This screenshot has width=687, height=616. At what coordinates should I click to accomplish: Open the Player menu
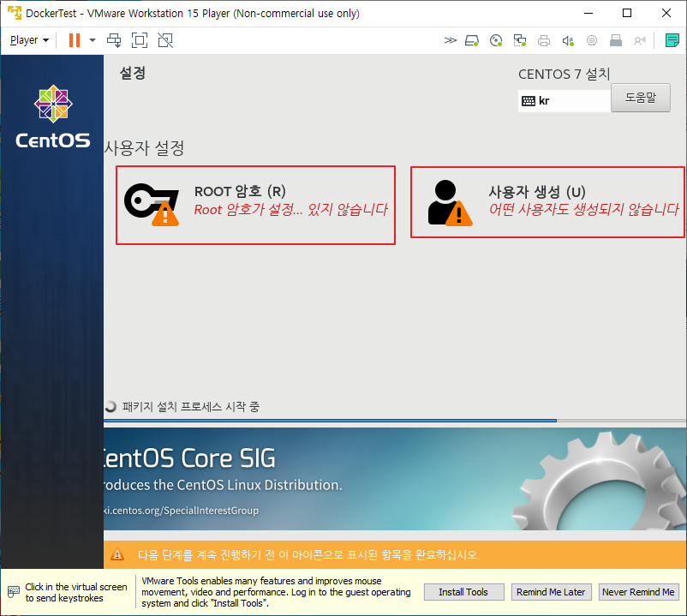29,40
